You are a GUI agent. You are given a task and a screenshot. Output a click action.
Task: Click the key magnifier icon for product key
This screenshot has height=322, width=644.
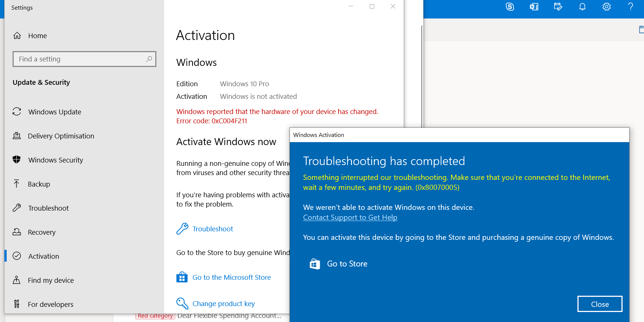[182, 303]
